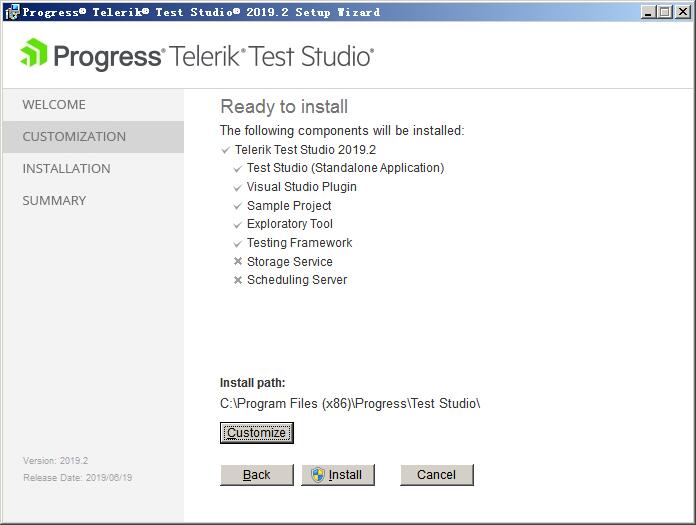Click 'Scheduling Server' component text

pyautogui.click(x=297, y=280)
